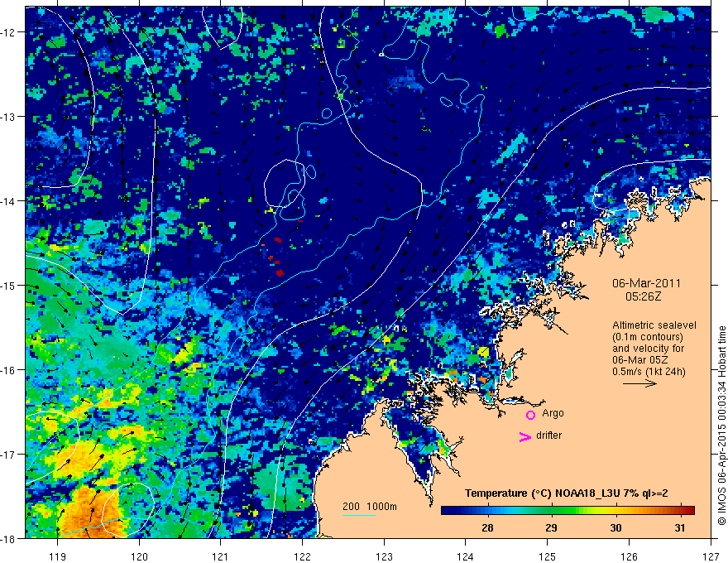Click latitude axis label -16
The height and width of the screenshot is (563, 728).
coord(9,370)
